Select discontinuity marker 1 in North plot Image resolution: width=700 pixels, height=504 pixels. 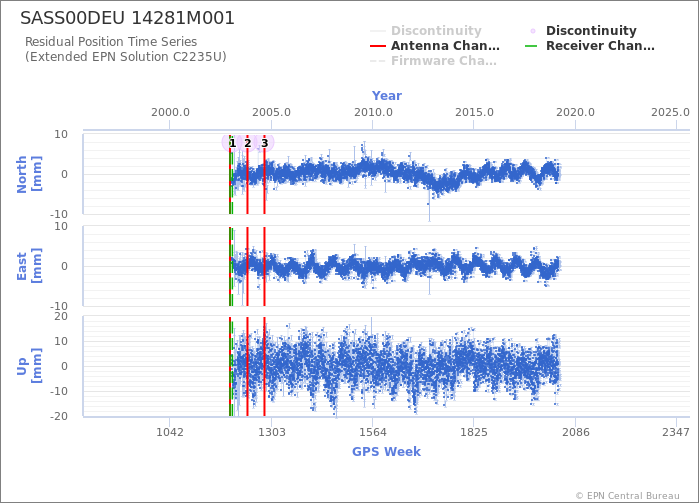coord(232,143)
